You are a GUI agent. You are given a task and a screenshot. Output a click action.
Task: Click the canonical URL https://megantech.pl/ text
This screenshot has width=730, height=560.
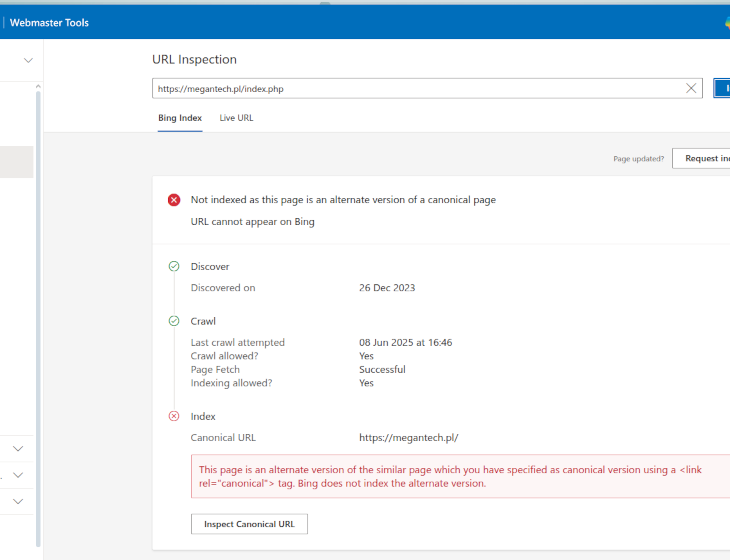point(409,438)
